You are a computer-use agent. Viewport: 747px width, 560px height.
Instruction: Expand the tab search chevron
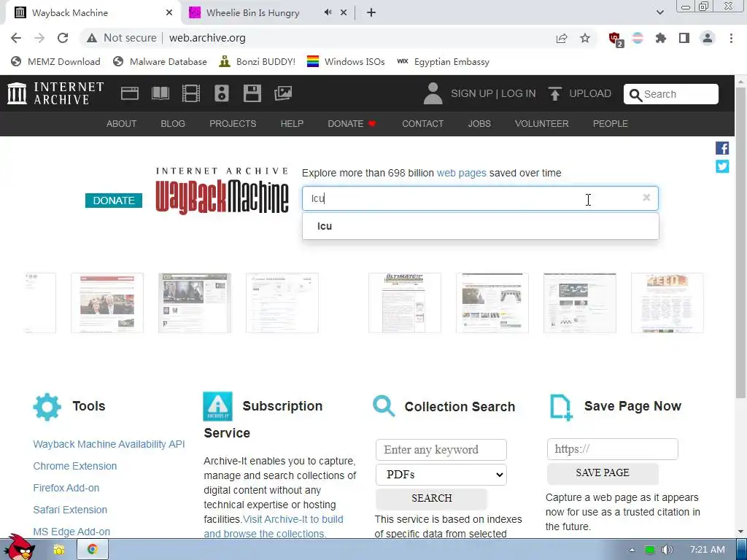point(659,13)
